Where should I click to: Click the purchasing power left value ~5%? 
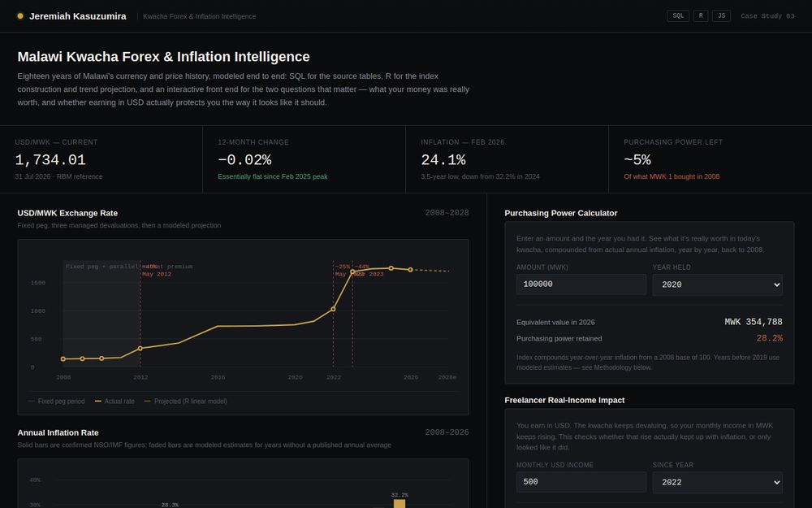(637, 159)
